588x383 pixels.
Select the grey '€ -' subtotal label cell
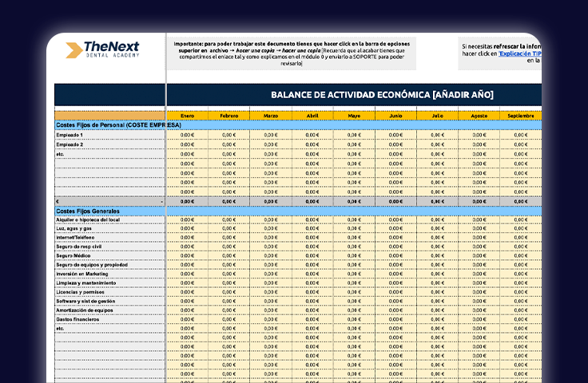(110, 201)
